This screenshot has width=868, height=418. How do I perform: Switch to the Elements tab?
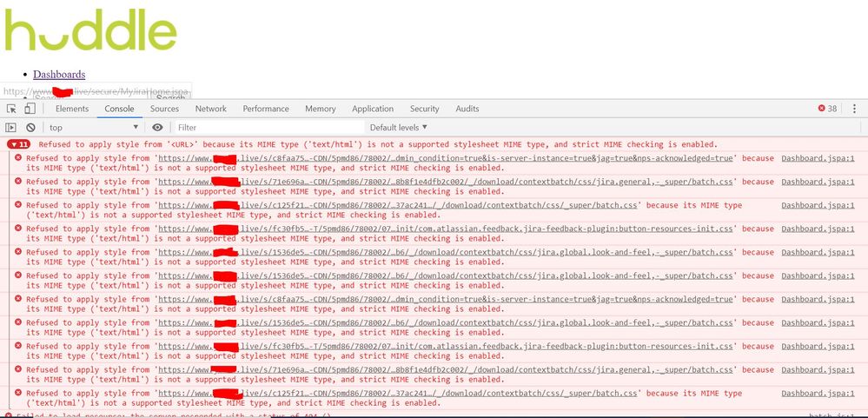(72, 109)
